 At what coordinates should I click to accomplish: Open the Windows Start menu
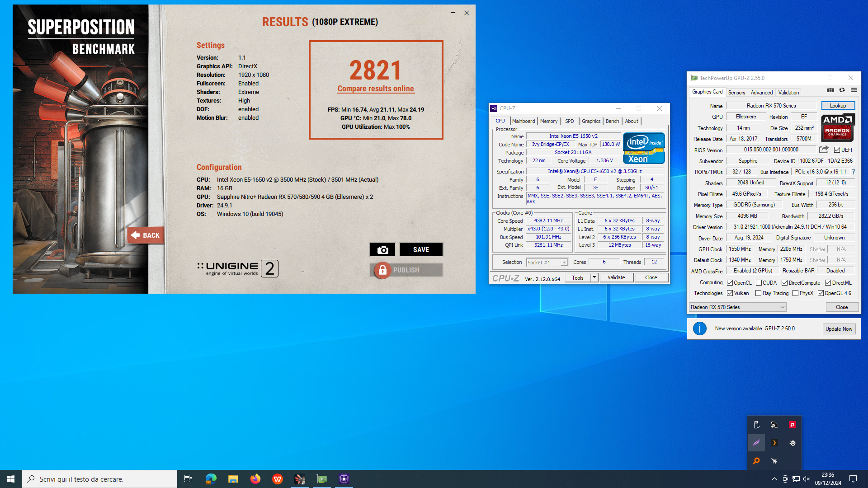point(11,479)
